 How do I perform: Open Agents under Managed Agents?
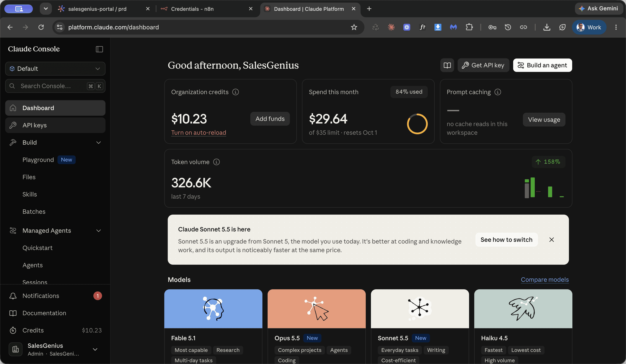click(33, 265)
